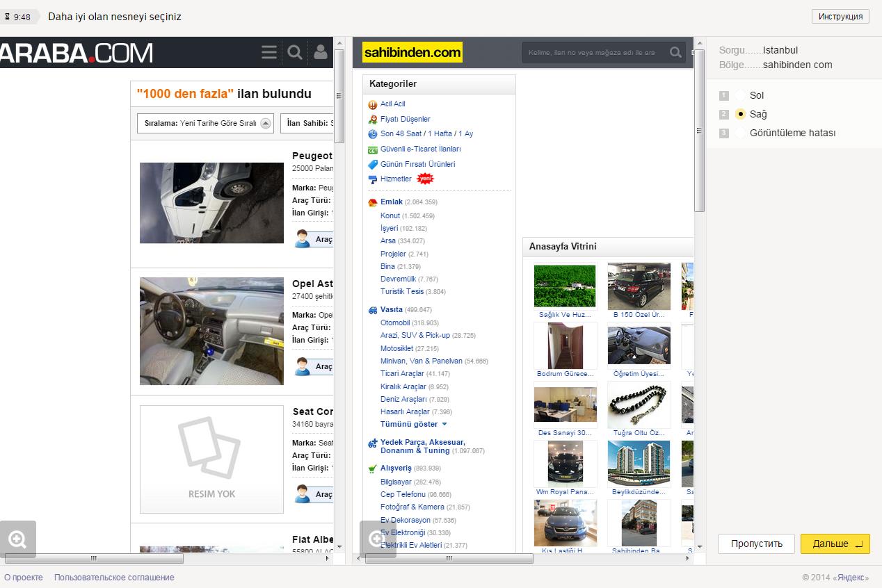Viewport: 882px width, 588px height.
Task: Open the Beylikdüzünde... building thumbnail
Action: click(639, 464)
